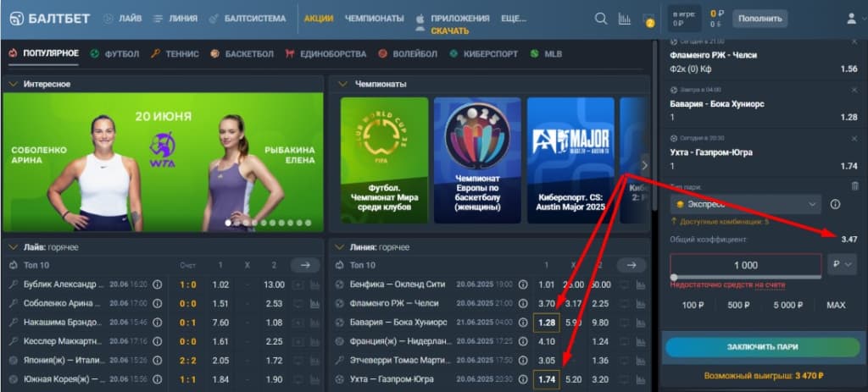Viewport: 868px width, 392px height.
Task: Select odds 5.20 draw for Ухта — Газпром-Югра
Action: pyautogui.click(x=574, y=379)
